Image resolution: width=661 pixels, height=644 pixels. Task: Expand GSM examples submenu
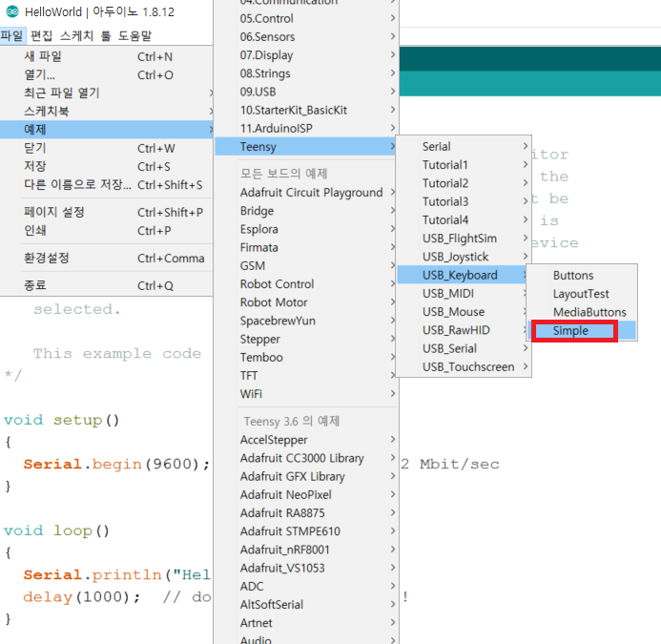click(306, 265)
